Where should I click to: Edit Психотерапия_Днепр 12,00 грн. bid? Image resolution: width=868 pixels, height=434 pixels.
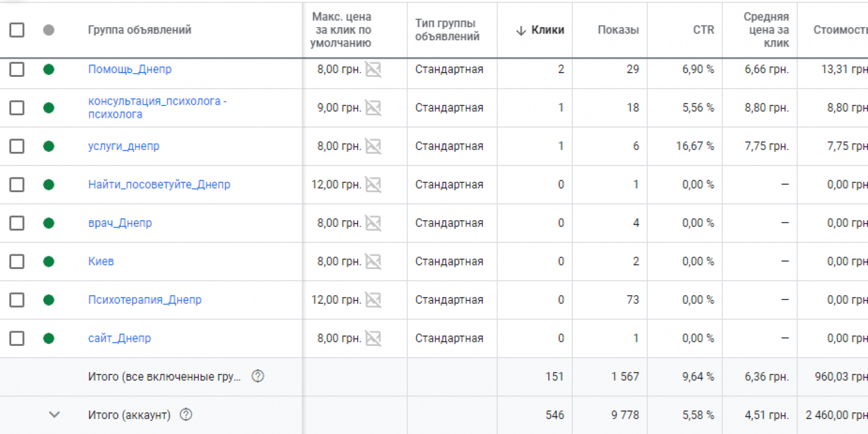click(336, 300)
